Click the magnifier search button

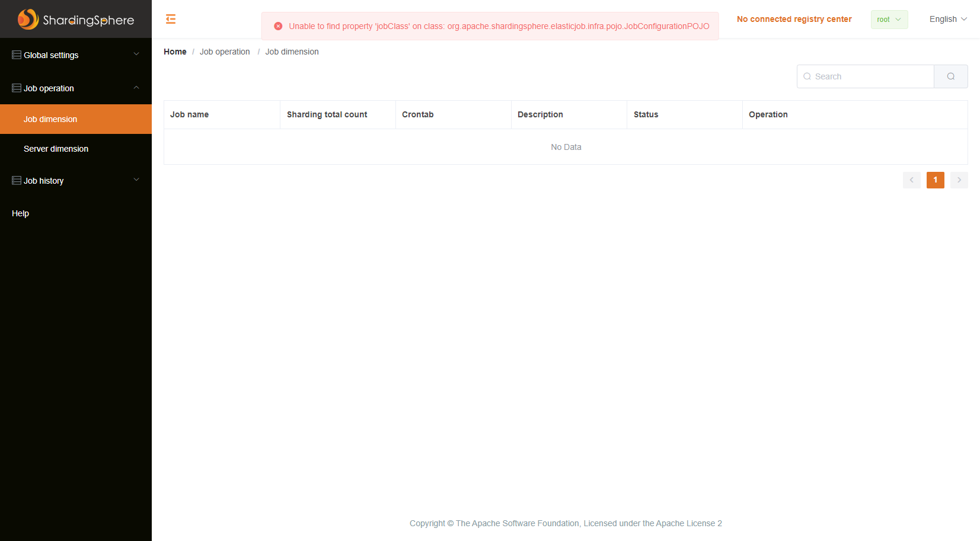pos(950,76)
